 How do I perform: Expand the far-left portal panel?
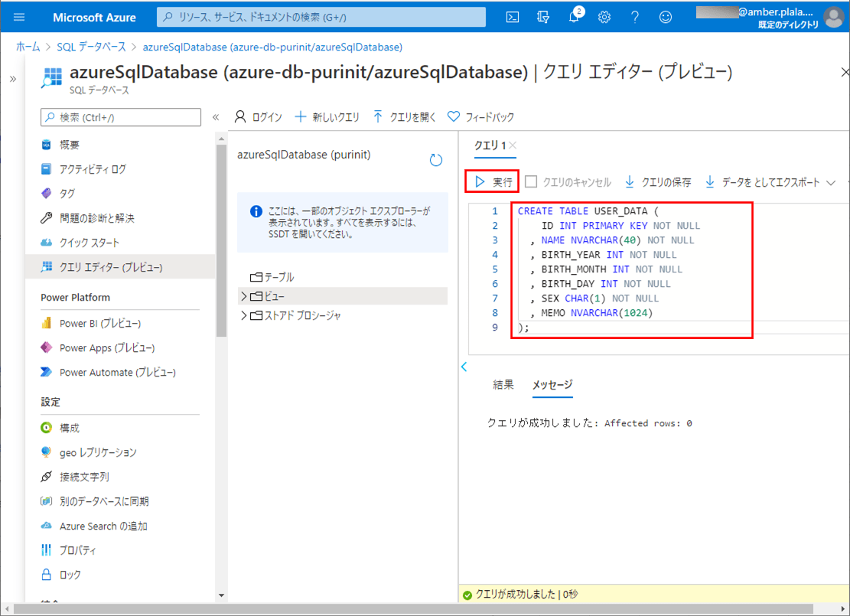coord(12,79)
